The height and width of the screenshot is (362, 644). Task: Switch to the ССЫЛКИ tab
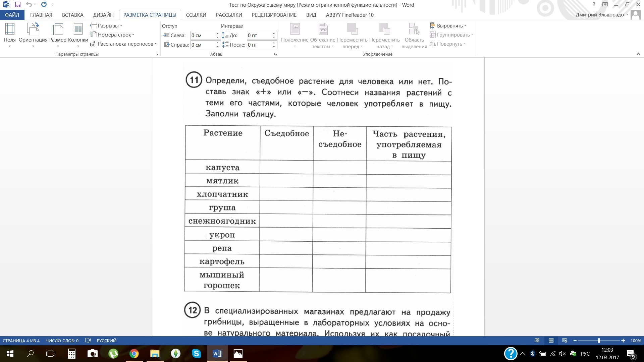click(196, 15)
